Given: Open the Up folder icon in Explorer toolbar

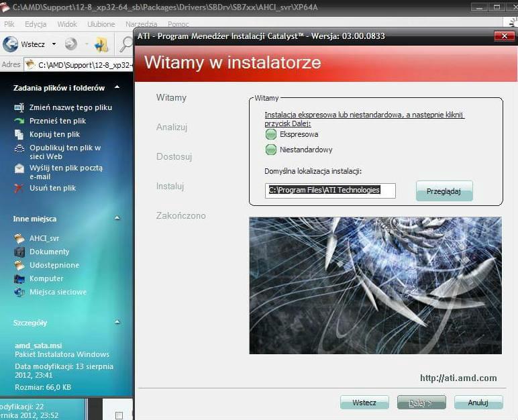Looking at the screenshot, I should pos(101,44).
